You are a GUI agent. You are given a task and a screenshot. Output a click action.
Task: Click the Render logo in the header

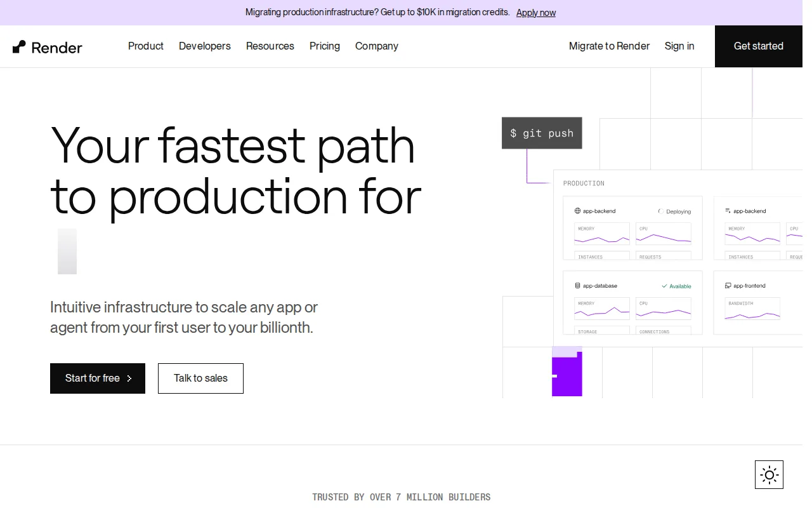tap(48, 47)
